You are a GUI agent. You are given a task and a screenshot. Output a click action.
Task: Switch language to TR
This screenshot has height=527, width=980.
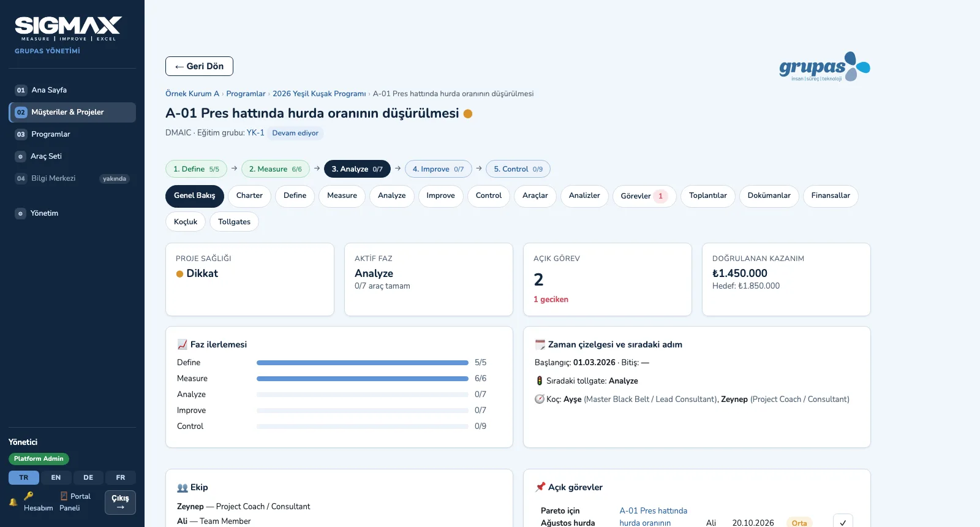point(24,477)
